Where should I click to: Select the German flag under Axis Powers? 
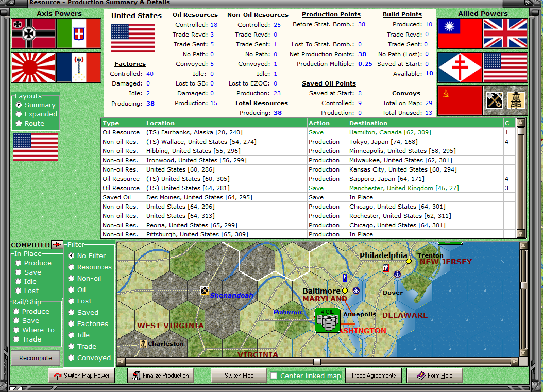(x=33, y=33)
